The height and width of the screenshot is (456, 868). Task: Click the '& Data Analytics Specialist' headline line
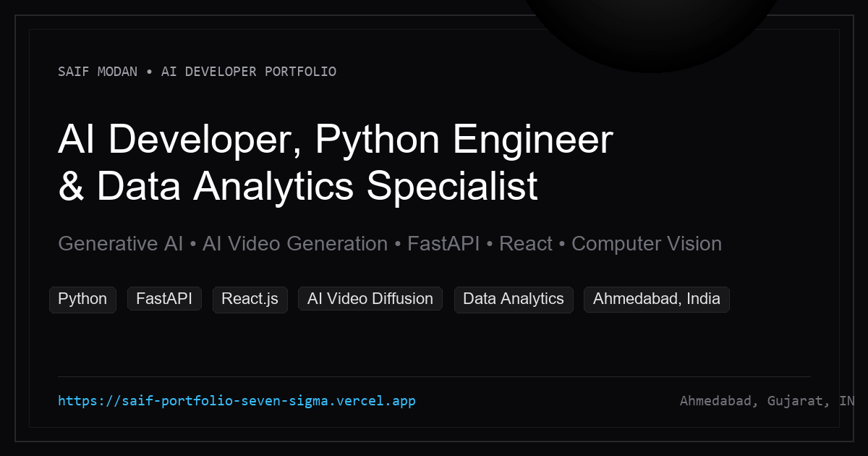click(x=298, y=187)
